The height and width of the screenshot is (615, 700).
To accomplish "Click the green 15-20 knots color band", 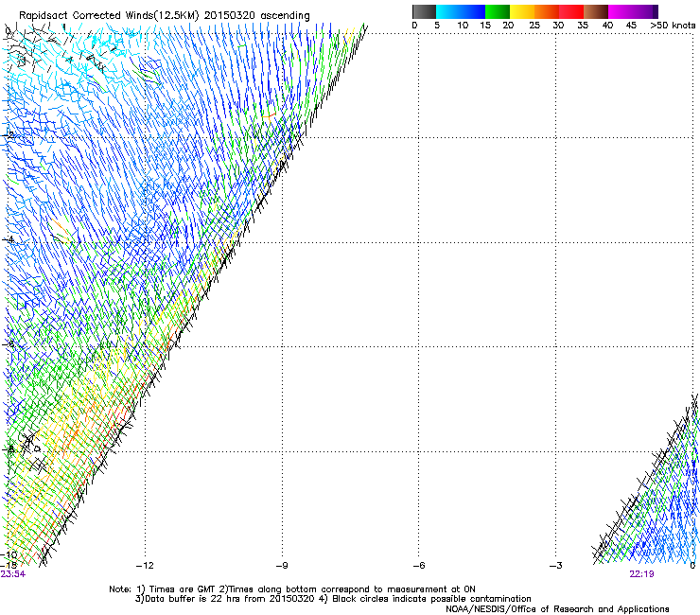I will (x=498, y=11).
